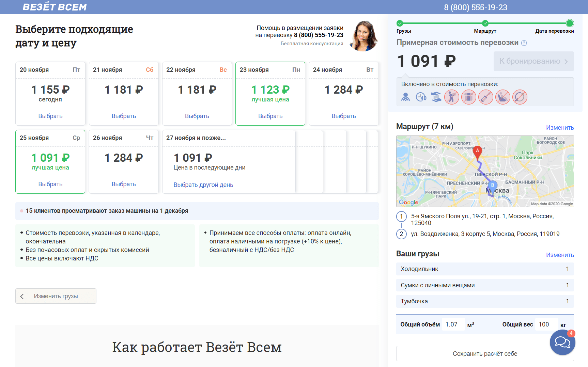Click Выбрать другой день link
The height and width of the screenshot is (367, 588).
(203, 185)
